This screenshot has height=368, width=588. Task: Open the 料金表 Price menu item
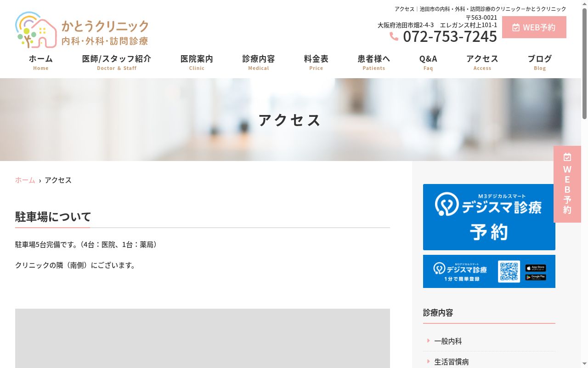tap(316, 63)
